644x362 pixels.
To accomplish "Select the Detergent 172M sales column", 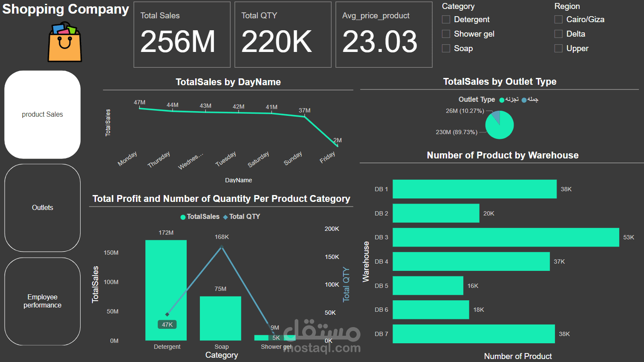I will click(x=166, y=290).
